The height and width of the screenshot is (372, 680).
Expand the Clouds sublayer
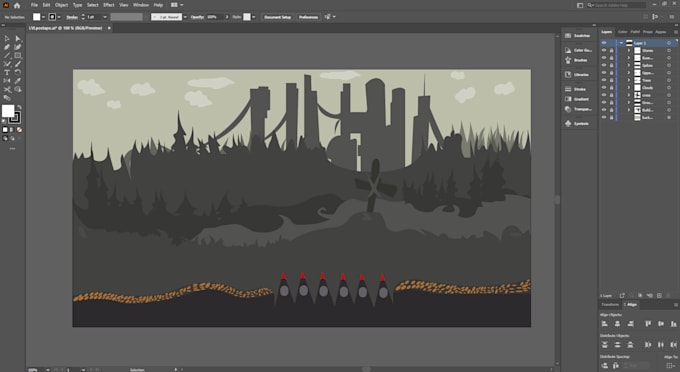pyautogui.click(x=628, y=87)
